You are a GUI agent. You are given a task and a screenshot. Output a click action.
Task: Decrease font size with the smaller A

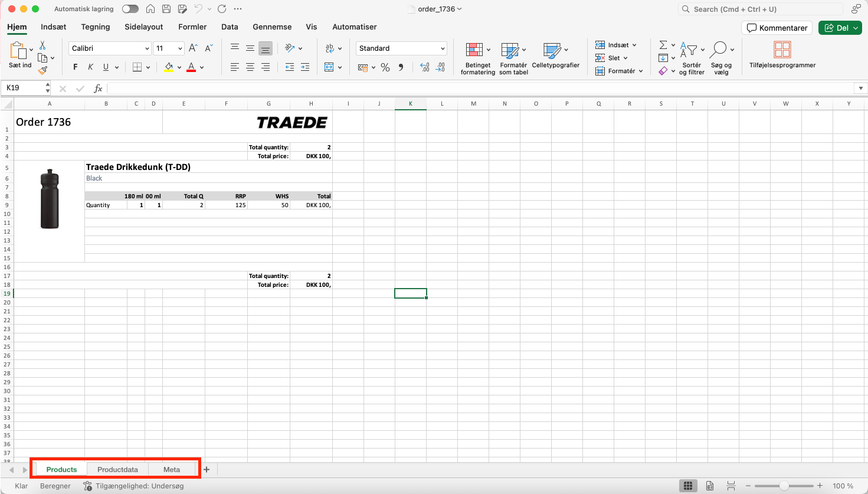click(x=208, y=48)
